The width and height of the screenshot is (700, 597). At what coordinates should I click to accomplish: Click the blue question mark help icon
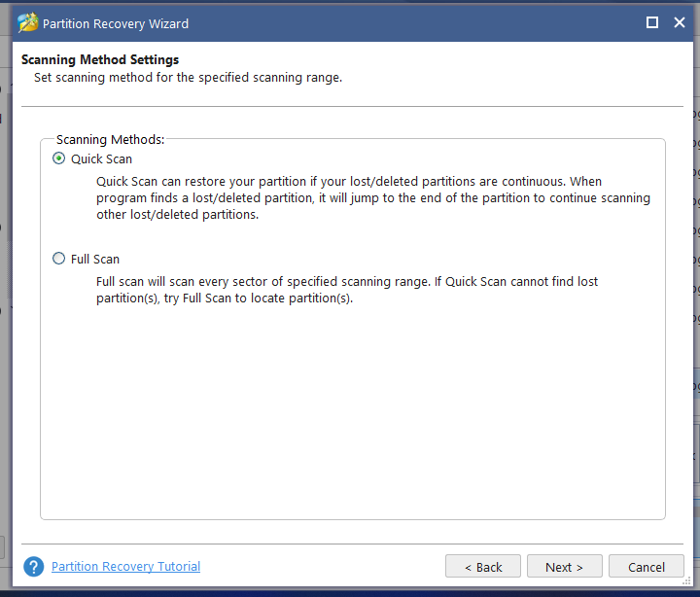pyautogui.click(x=33, y=567)
